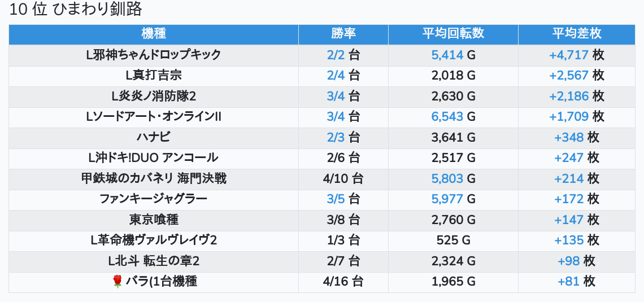Select L沖ドキ!DUO アンコール entry

pyautogui.click(x=154, y=158)
